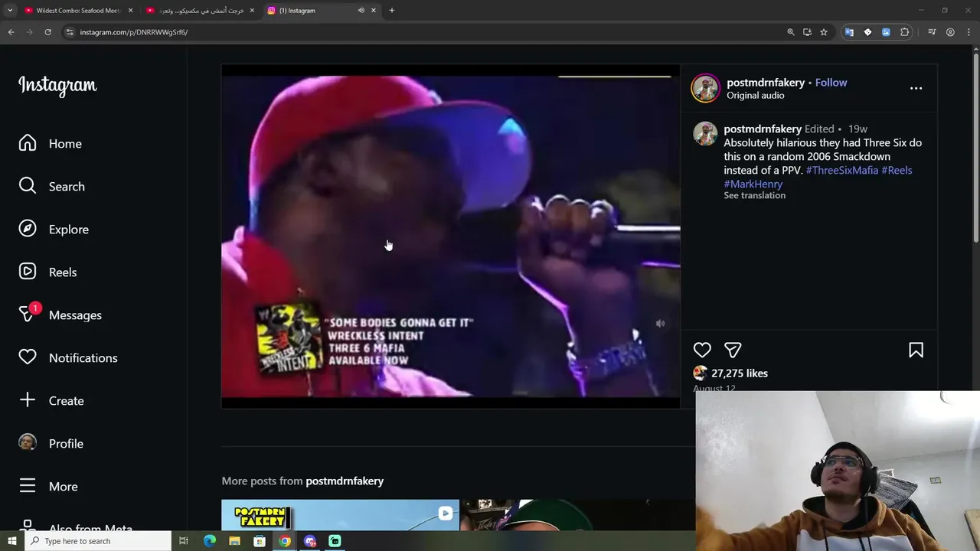Expand the tab search dropdown arrow
The height and width of the screenshot is (551, 980).
(x=10, y=11)
